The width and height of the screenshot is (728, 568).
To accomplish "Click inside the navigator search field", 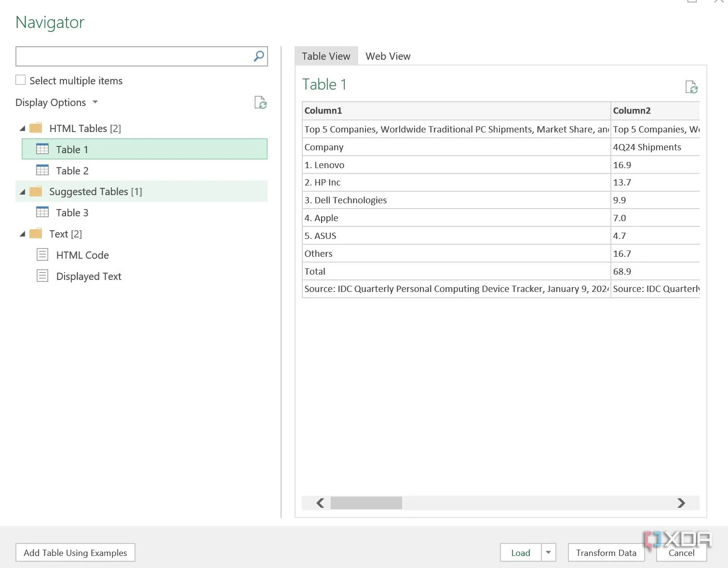I will click(134, 56).
